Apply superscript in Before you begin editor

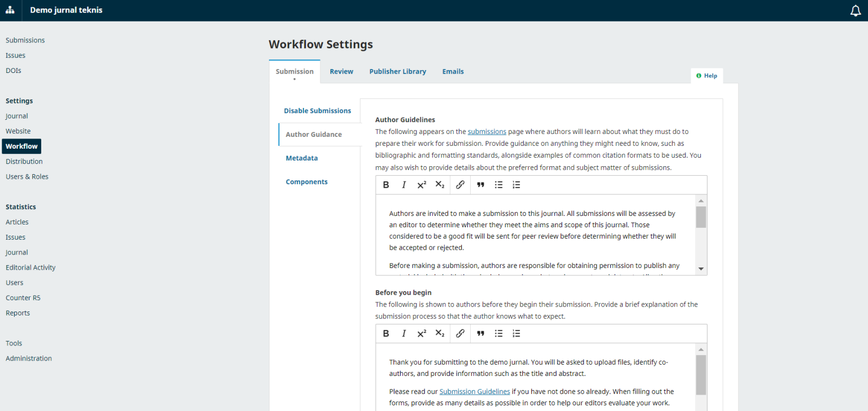[422, 334]
